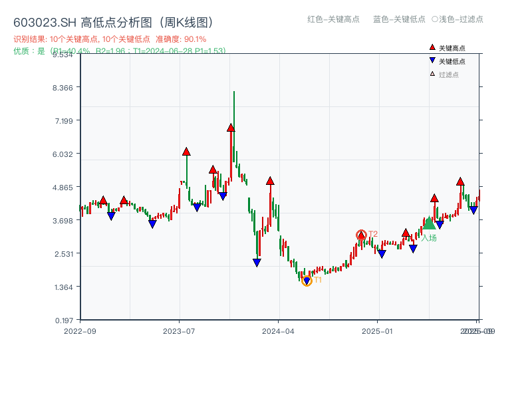Select the green 入场 entry triangle marker
The image size is (532, 399).
(430, 225)
